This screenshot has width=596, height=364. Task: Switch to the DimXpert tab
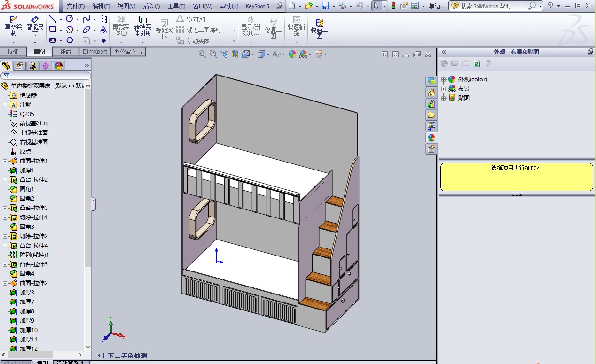point(94,52)
